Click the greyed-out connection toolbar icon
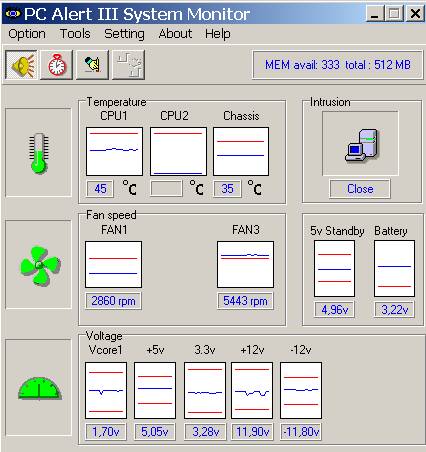Viewport: 426px width, 452px height. click(x=128, y=65)
